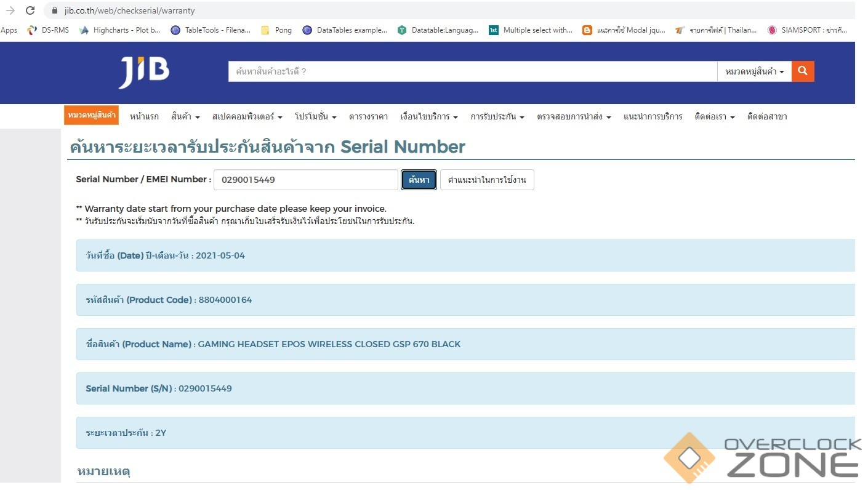Expand the การรับประกัน menu
The height and width of the screenshot is (490, 868).
[497, 116]
